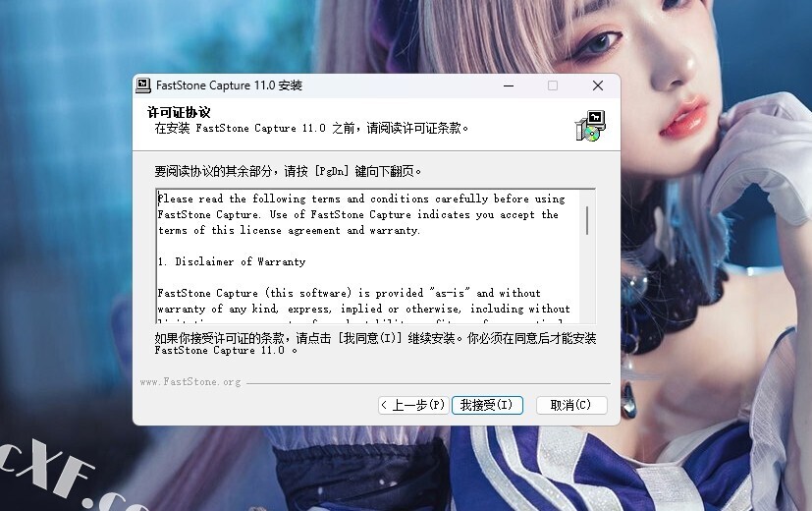Go back with the 上一步(P) button
This screenshot has width=812, height=511.
[413, 405]
